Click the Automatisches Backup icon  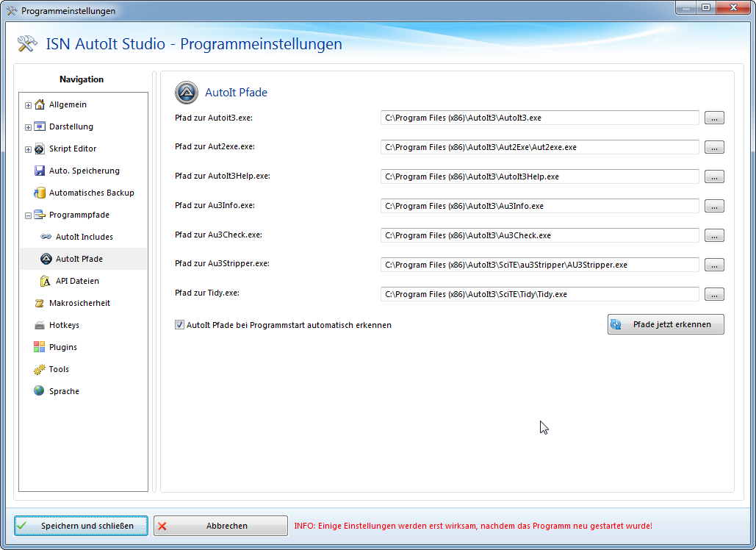click(x=40, y=193)
